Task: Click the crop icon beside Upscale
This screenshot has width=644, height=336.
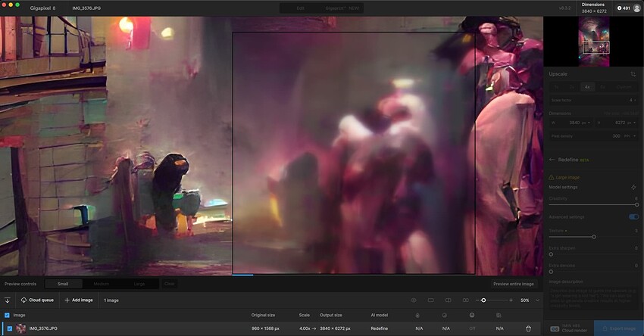Action: (633, 74)
